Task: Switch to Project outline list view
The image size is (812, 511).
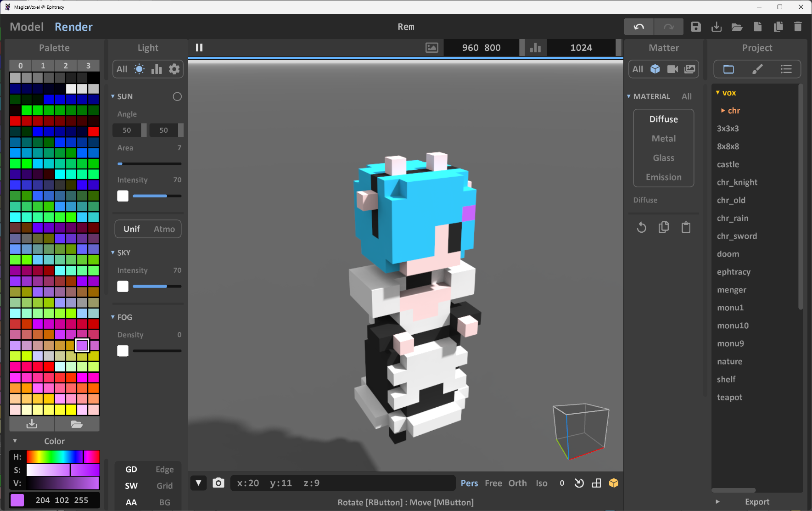Action: pos(786,69)
